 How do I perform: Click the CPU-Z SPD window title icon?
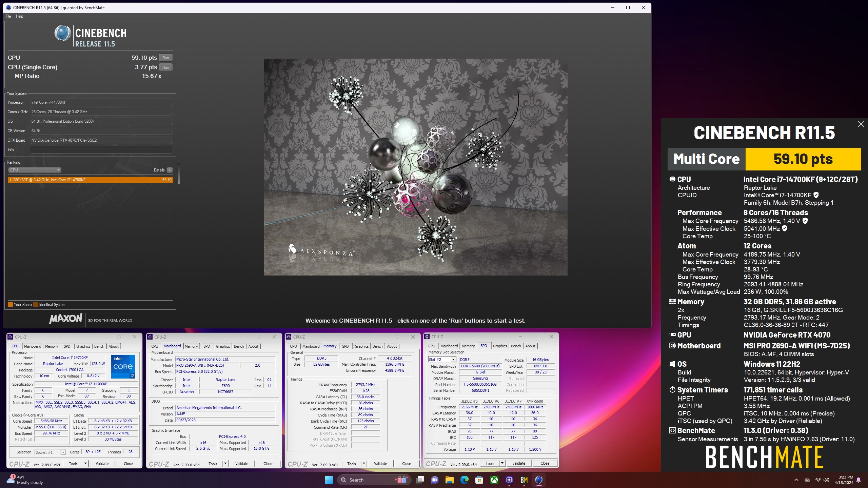(x=427, y=337)
